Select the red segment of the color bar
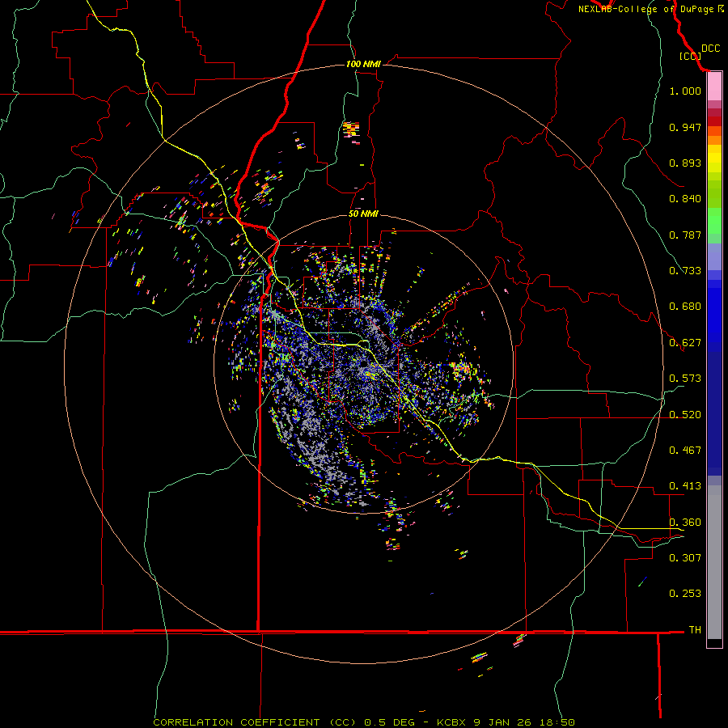The height and width of the screenshot is (728, 728). 714,121
